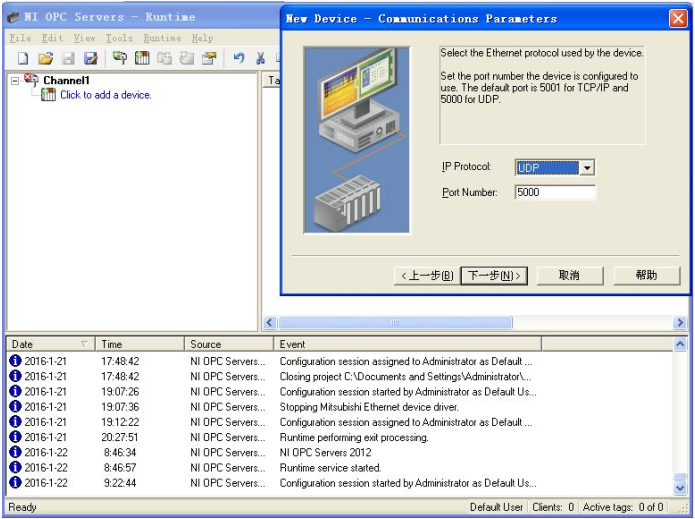
Task: Click the blue Undo arrow icon
Action: (239, 58)
